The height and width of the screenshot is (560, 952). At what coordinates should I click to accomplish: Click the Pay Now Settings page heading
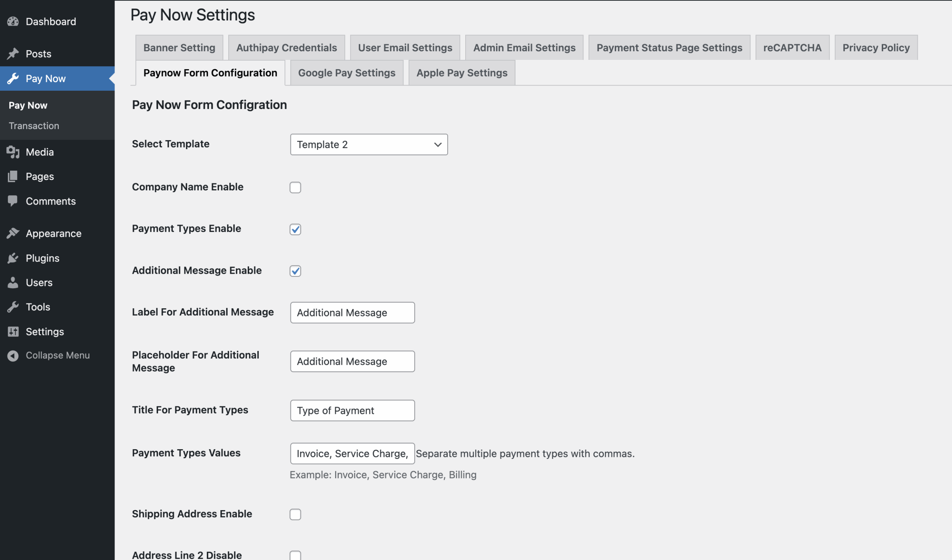coord(193,15)
